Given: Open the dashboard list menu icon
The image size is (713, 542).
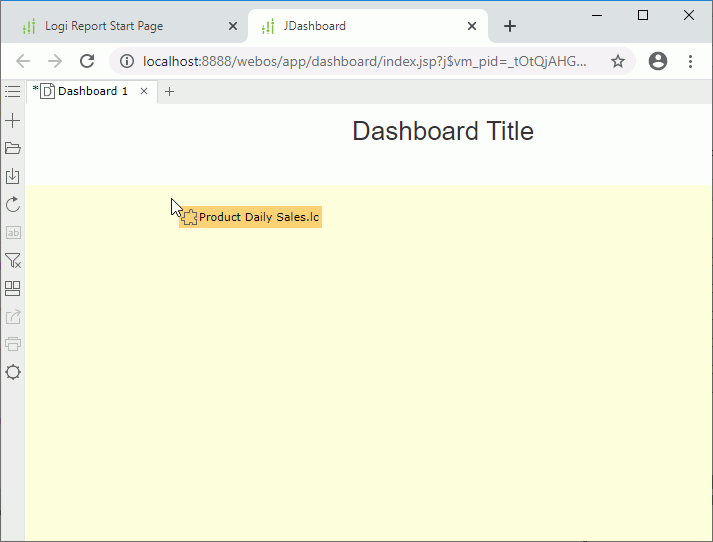Looking at the screenshot, I should pos(12,92).
